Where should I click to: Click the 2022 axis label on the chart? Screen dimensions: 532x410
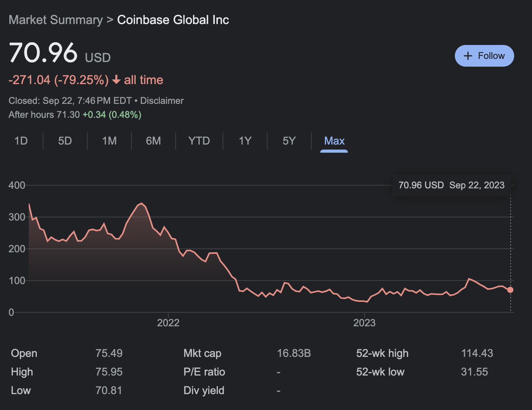tap(169, 322)
